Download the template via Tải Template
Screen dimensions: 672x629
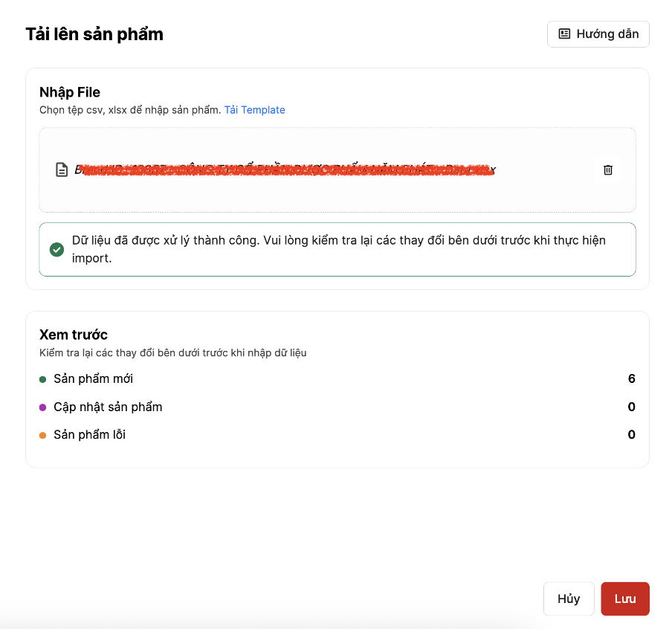tap(254, 110)
